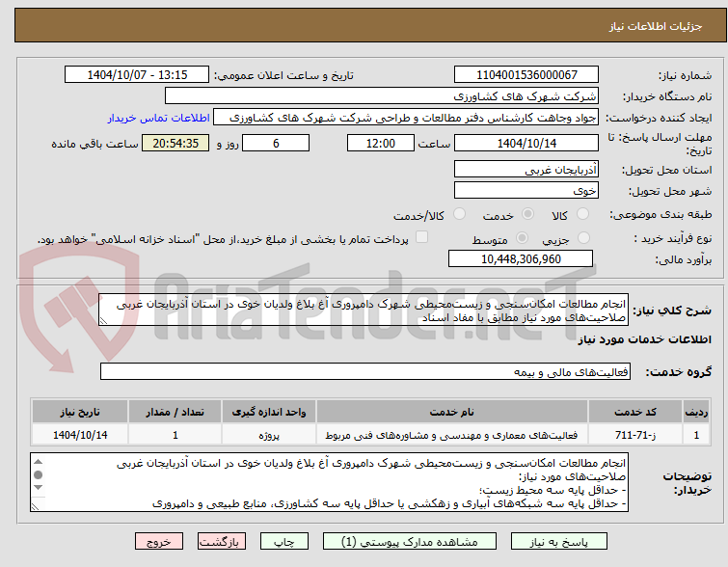Click the نام خدمت column header
This screenshot has height=567, width=728.
click(x=452, y=412)
